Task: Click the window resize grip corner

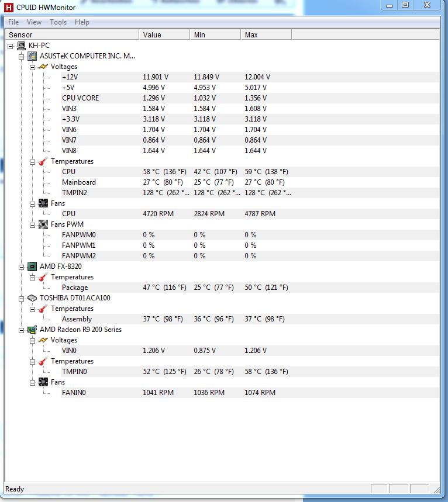Action: click(x=436, y=490)
